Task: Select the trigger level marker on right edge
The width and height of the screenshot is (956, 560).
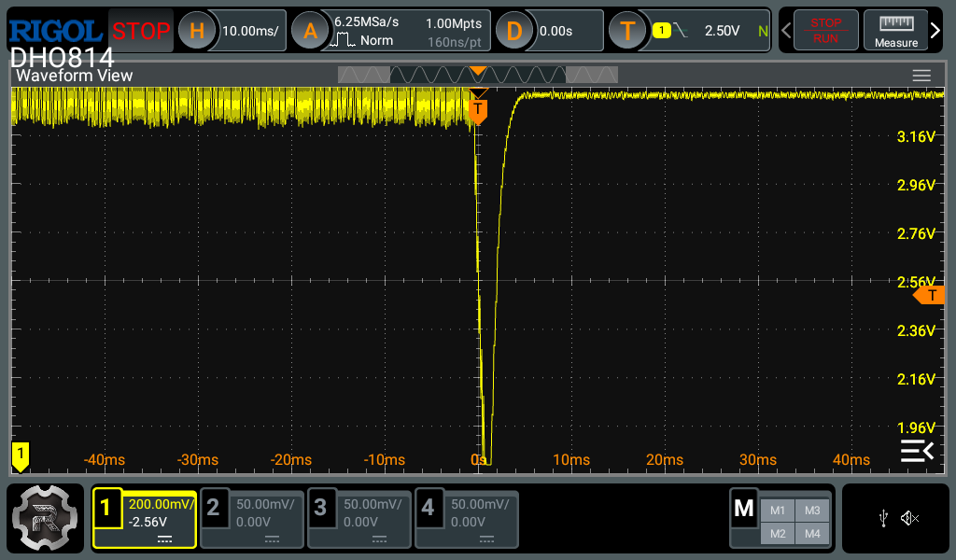Action: pos(930,296)
